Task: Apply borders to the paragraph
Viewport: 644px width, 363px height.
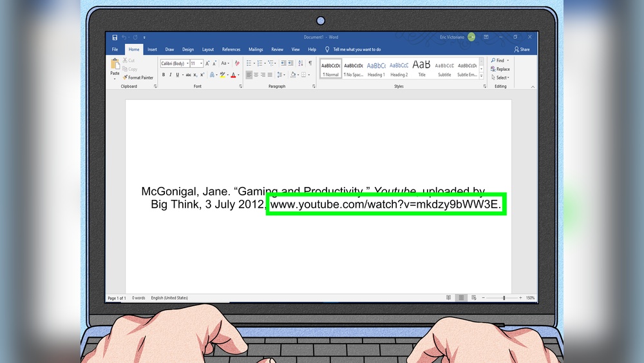Action: (x=303, y=75)
